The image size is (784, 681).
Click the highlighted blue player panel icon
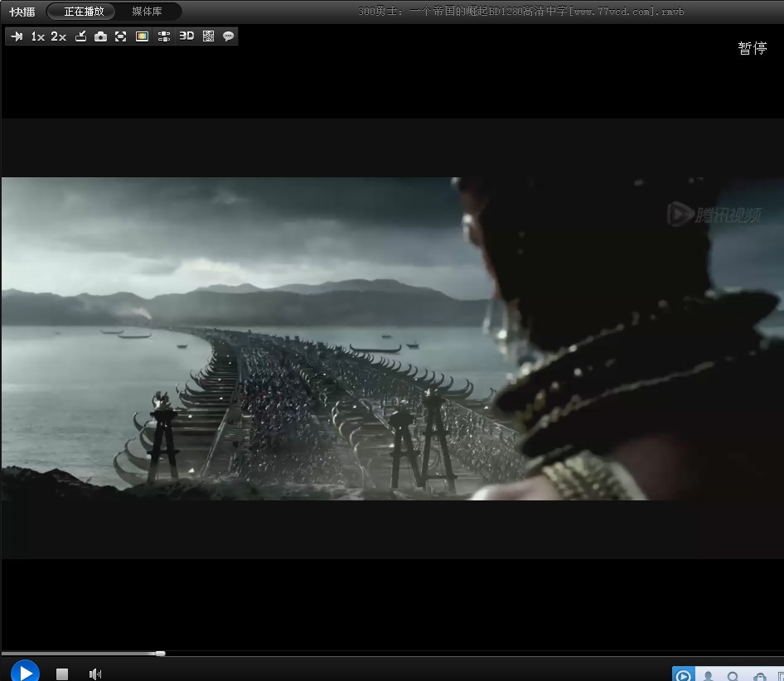[684, 674]
